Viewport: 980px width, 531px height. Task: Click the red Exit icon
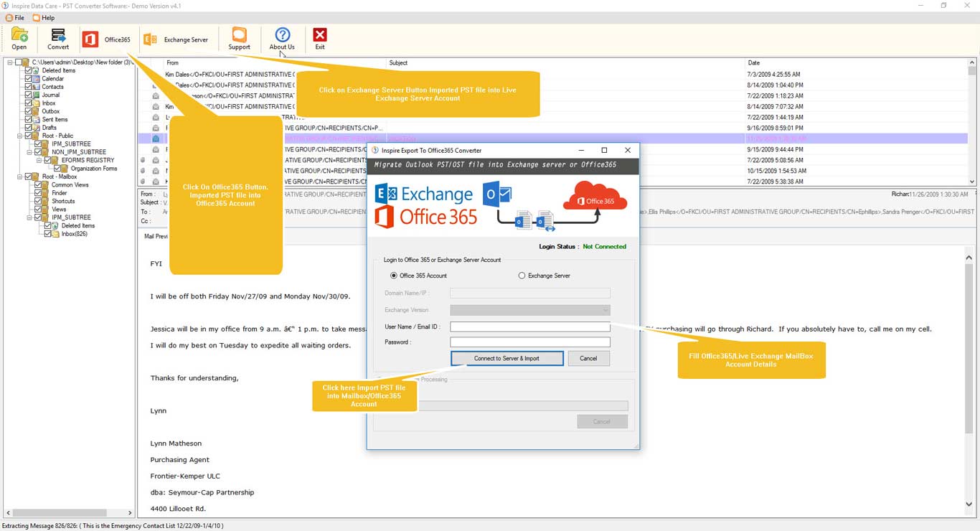[320, 34]
